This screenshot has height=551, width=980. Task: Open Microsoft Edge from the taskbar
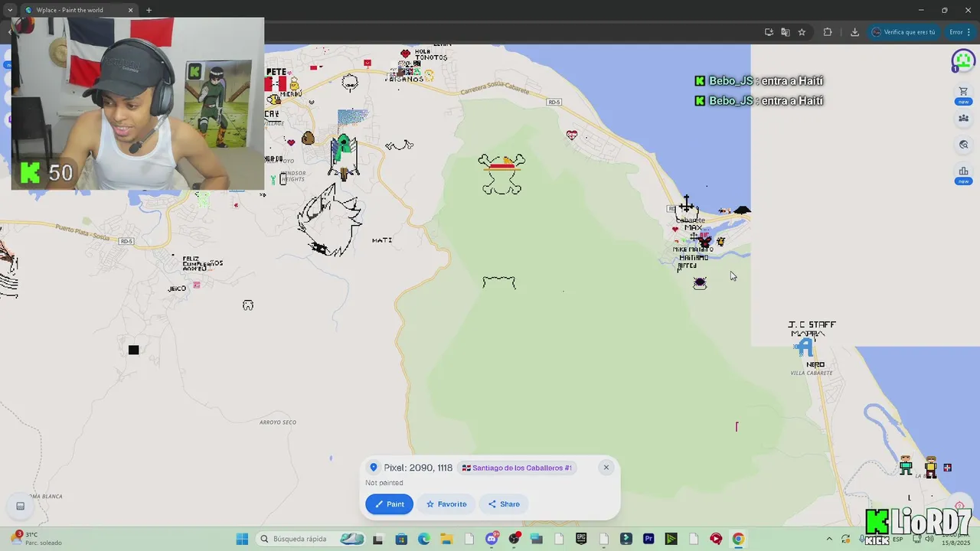click(424, 539)
